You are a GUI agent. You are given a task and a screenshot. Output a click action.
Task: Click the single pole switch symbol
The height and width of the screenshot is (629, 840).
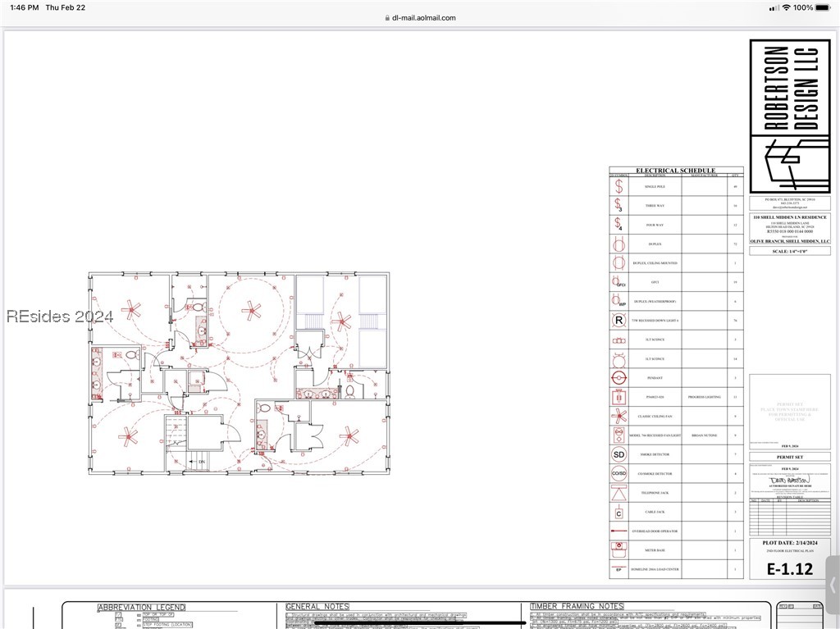click(619, 186)
